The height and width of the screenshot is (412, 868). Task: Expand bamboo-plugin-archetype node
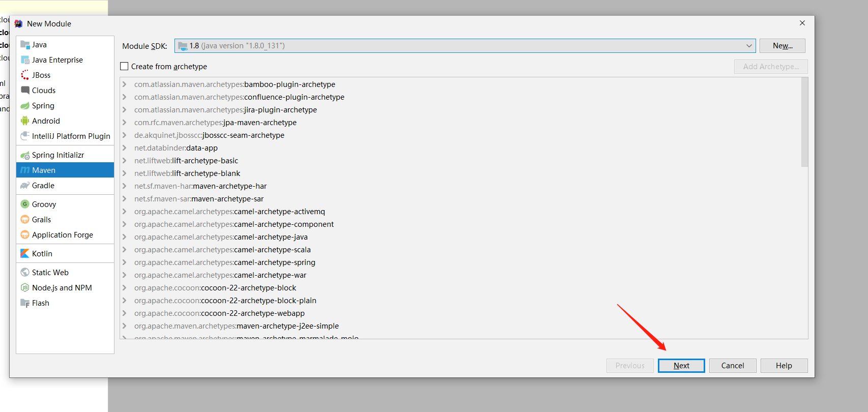tap(124, 84)
